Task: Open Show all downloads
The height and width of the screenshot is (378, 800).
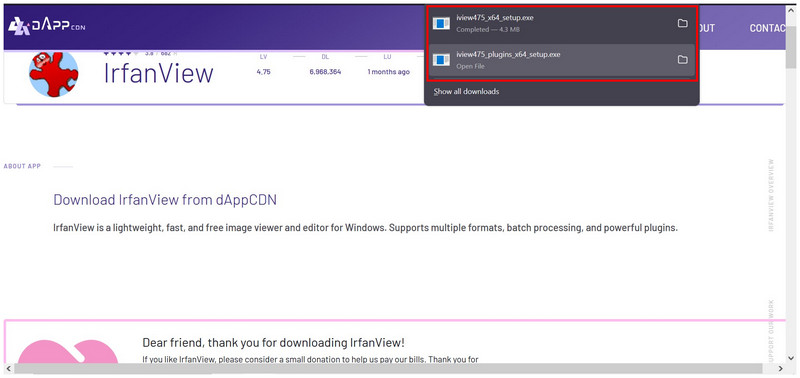Action: (x=466, y=92)
